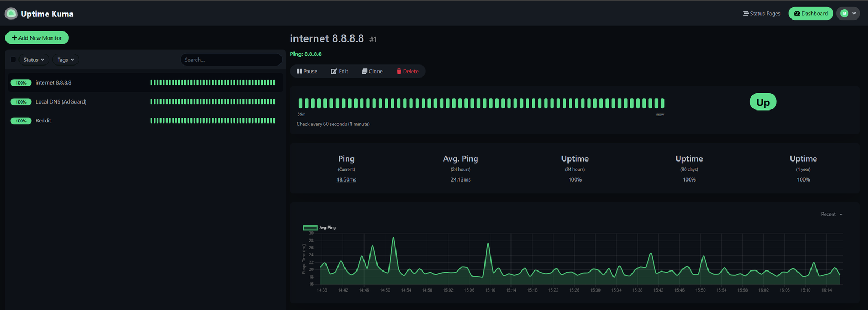Clone the monitor
Image resolution: width=868 pixels, height=310 pixels.
[x=372, y=71]
